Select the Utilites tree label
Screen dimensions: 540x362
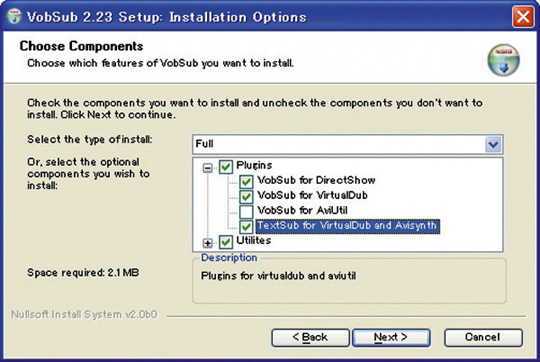point(253,240)
